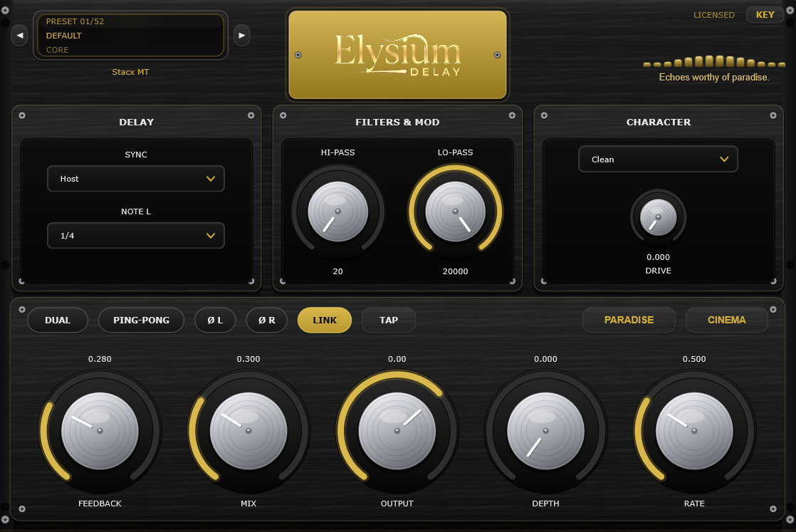The height and width of the screenshot is (532, 796).
Task: Toggle left channel phase invert Ø L
Action: coord(215,320)
